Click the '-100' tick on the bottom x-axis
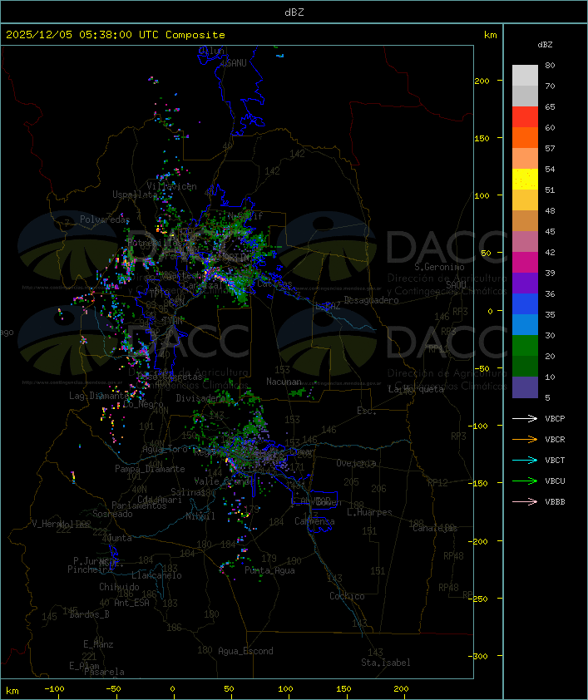 (54, 689)
